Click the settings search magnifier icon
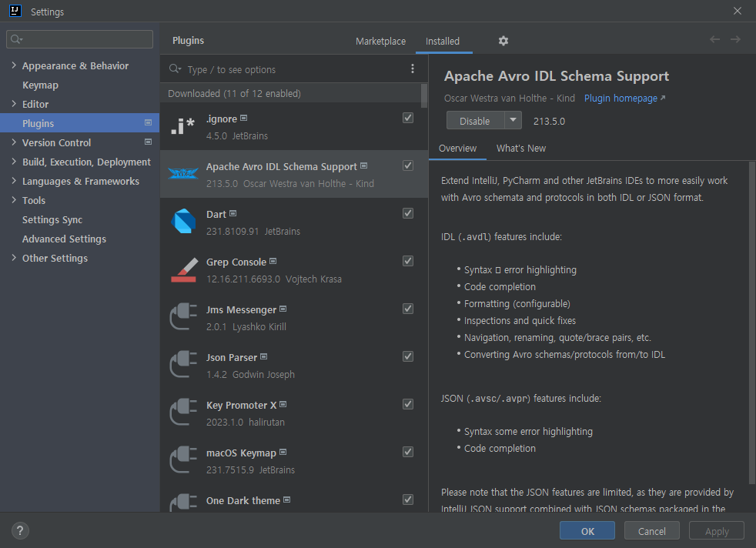Image resolution: width=756 pixels, height=548 pixels. click(16, 39)
